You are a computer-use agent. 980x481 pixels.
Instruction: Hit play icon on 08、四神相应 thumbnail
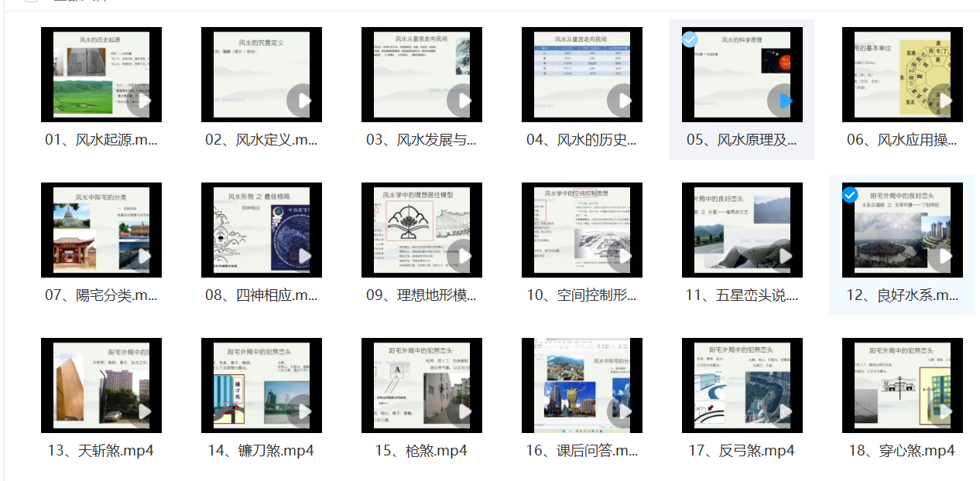tap(303, 256)
